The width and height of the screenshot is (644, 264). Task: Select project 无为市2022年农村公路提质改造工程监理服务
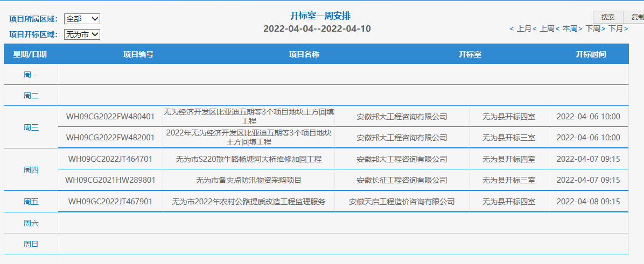(248, 202)
